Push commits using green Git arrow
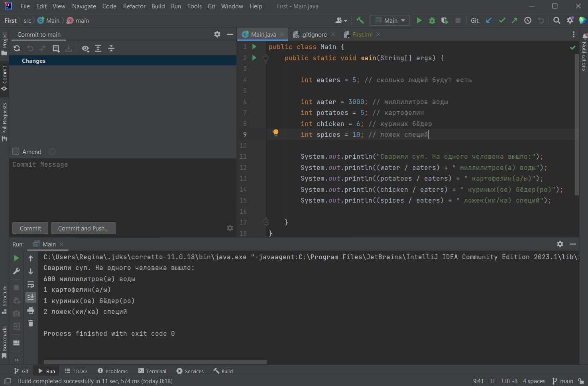This screenshot has height=386, width=588. (x=515, y=20)
